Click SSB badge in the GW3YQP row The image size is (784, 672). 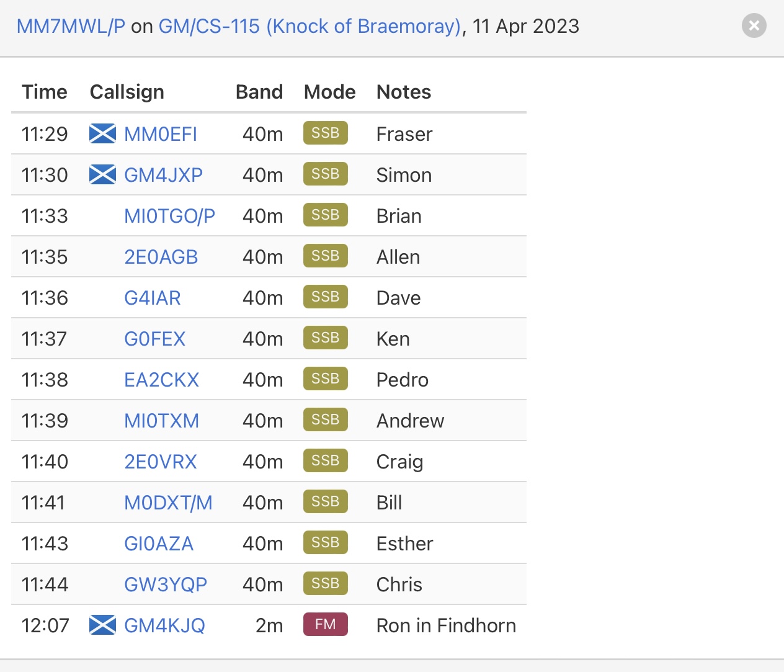326,583
